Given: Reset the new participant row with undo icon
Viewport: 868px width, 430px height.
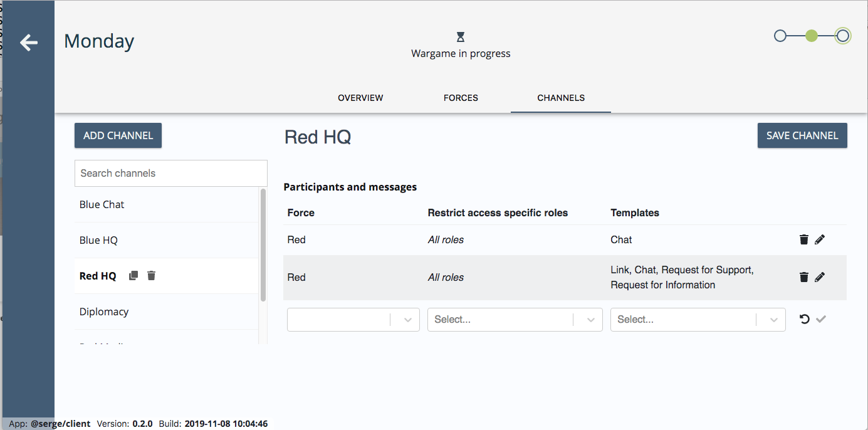Looking at the screenshot, I should pyautogui.click(x=805, y=319).
